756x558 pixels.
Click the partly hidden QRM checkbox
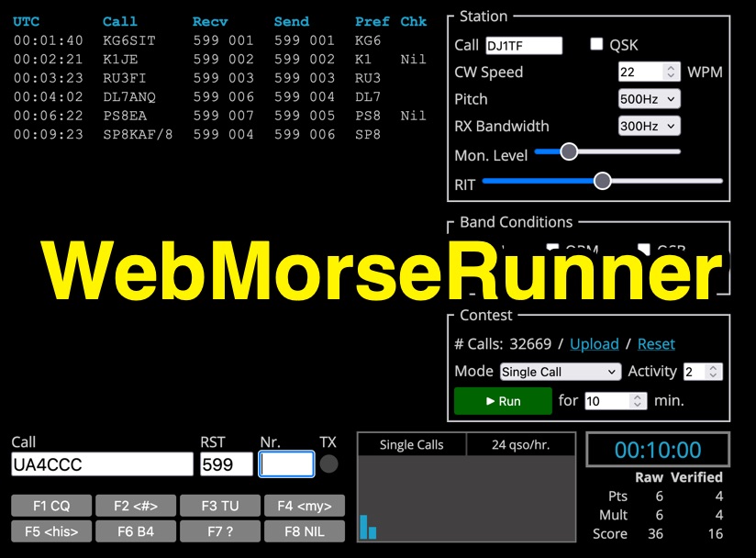[552, 248]
